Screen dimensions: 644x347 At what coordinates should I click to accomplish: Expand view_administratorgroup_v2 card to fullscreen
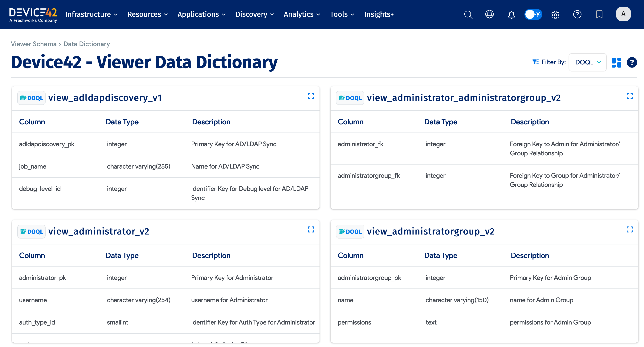[630, 230]
